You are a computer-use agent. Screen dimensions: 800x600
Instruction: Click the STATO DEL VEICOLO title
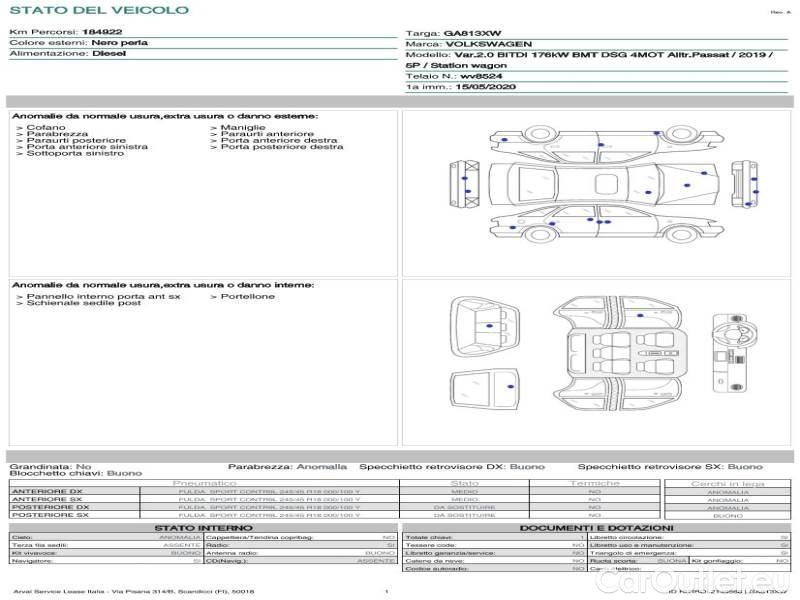click(x=99, y=10)
